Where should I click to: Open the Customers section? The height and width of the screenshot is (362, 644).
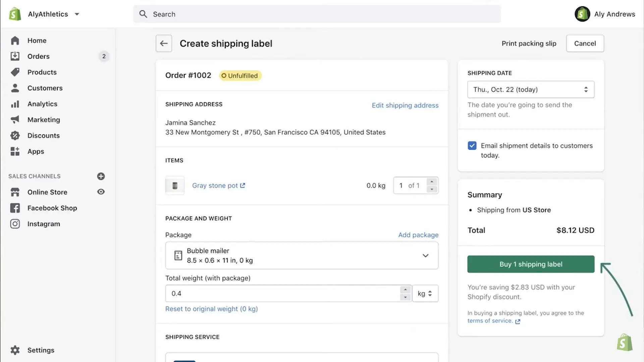coord(45,88)
